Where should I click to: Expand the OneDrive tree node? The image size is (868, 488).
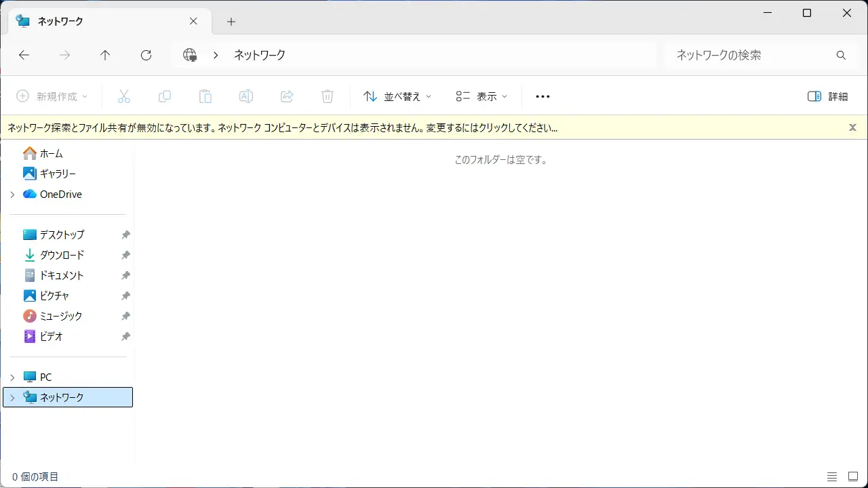click(x=12, y=195)
